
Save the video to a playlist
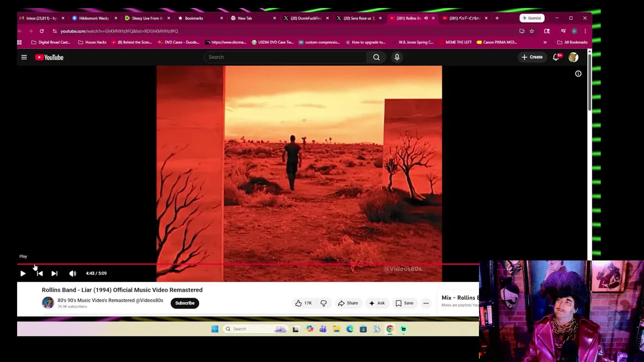tap(404, 303)
